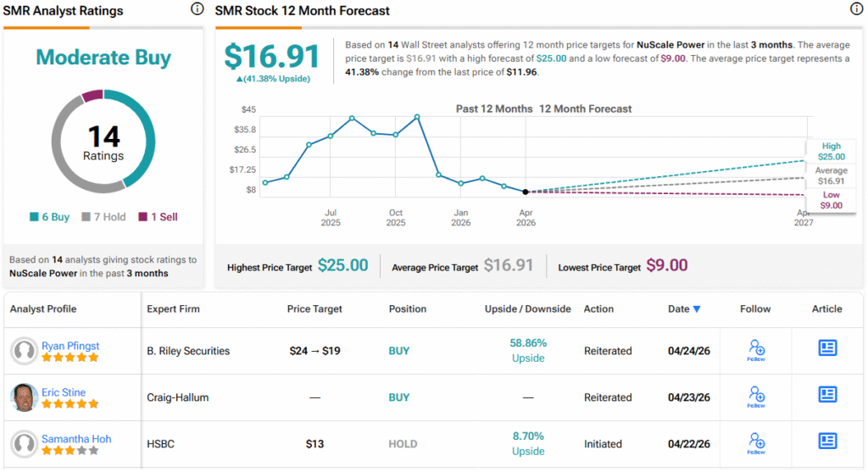Open Ryan Pfingst analyst profile link
868x472 pixels.
70,346
